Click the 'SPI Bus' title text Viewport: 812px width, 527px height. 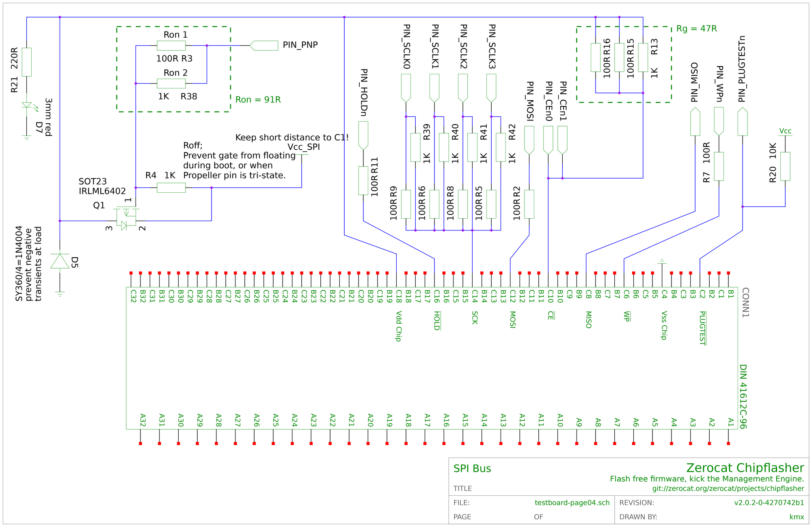pos(472,469)
